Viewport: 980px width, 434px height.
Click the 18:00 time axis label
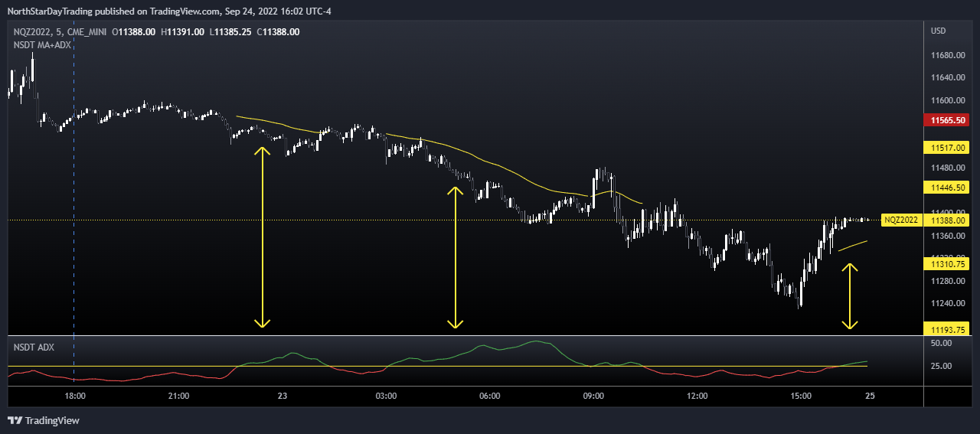[74, 396]
